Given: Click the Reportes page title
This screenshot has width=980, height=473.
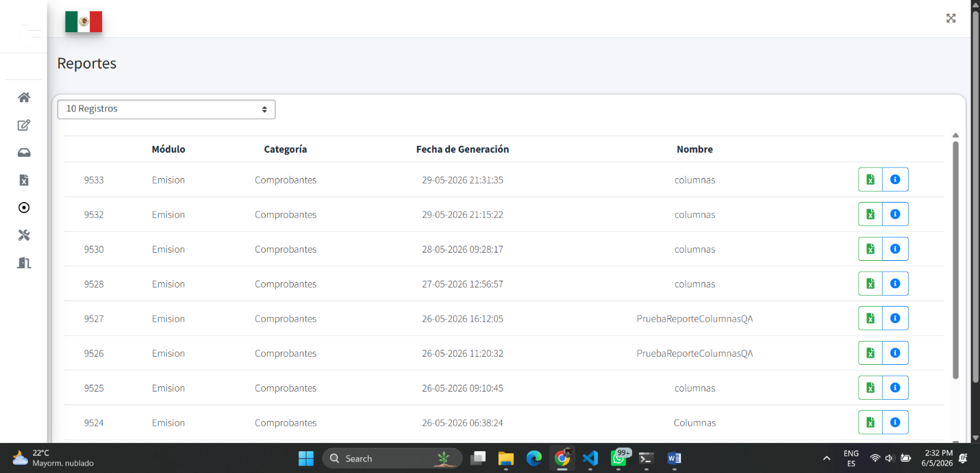Looking at the screenshot, I should [87, 63].
